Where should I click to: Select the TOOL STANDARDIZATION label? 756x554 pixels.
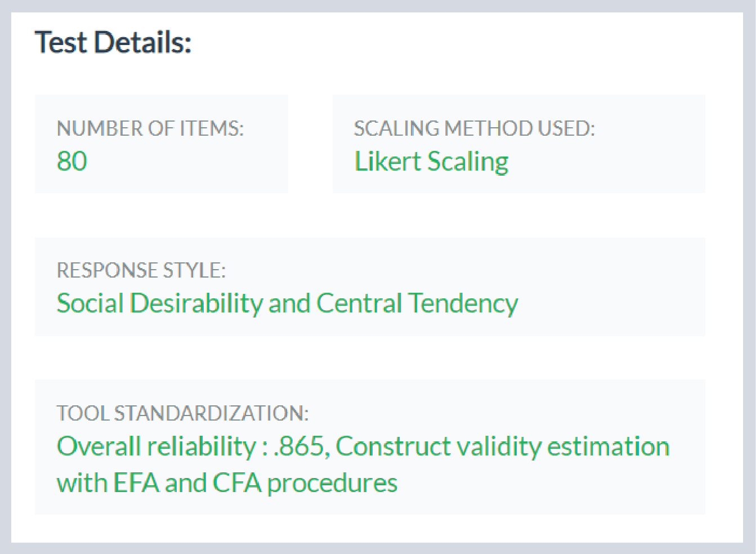(182, 413)
